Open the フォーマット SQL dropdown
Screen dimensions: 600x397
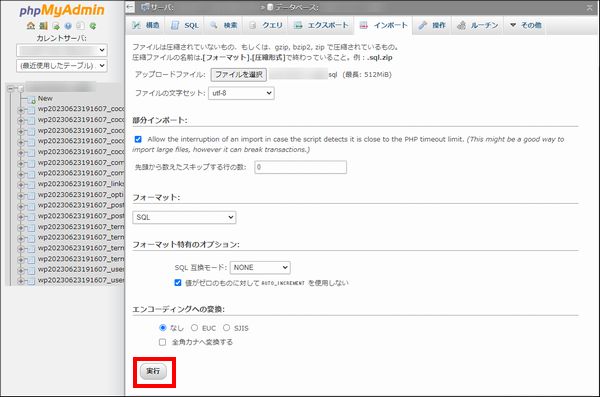(184, 217)
